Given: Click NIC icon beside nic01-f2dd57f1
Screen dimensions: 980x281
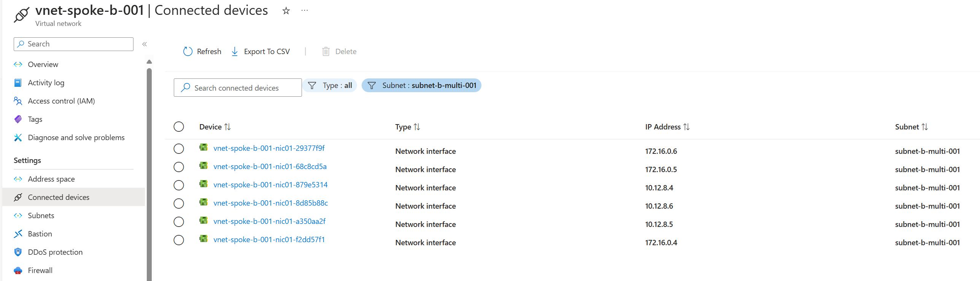Looking at the screenshot, I should click(203, 239).
